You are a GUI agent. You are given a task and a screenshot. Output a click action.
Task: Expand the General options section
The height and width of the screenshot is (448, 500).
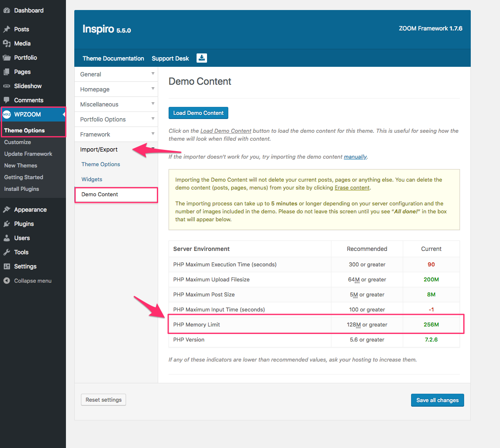click(x=116, y=74)
